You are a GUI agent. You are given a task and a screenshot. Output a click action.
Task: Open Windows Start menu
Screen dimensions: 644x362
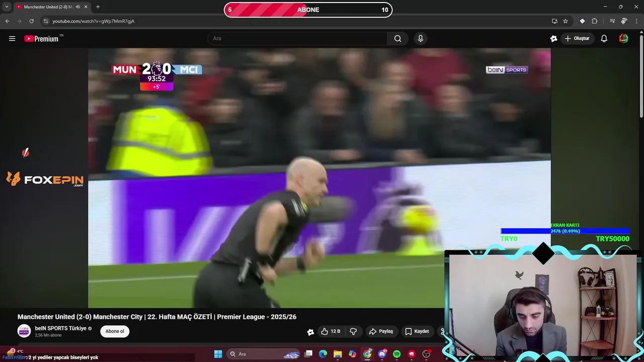[x=218, y=354]
